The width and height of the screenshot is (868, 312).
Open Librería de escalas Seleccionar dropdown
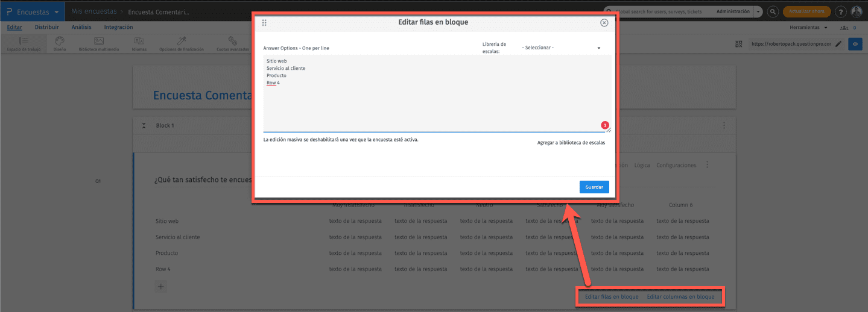pos(562,48)
